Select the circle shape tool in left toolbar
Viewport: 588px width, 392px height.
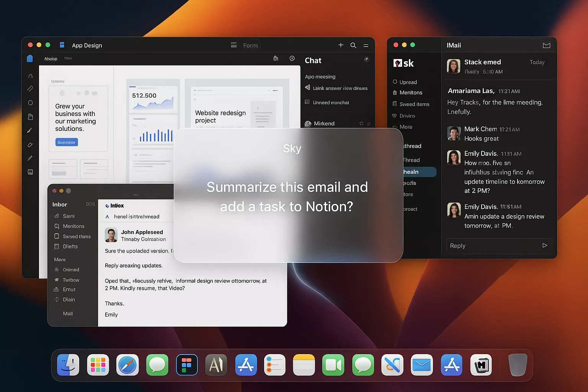point(30,103)
